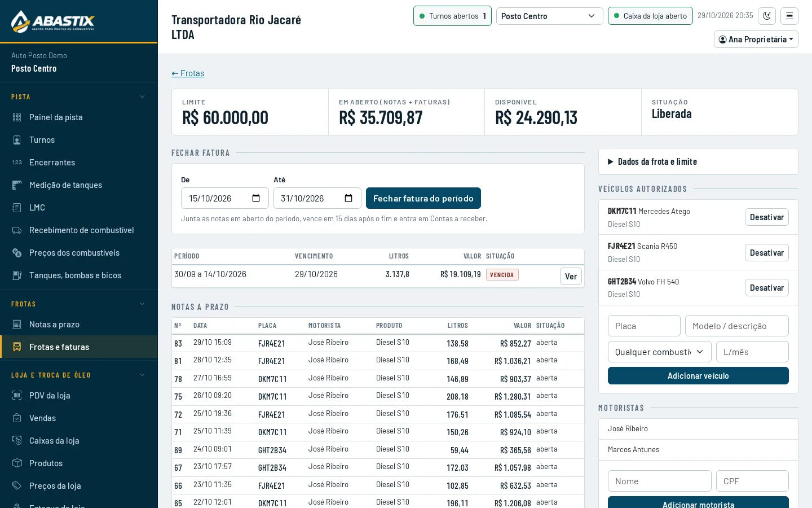
Task: Click the PDV da loja barcode icon
Action: pos(17,396)
